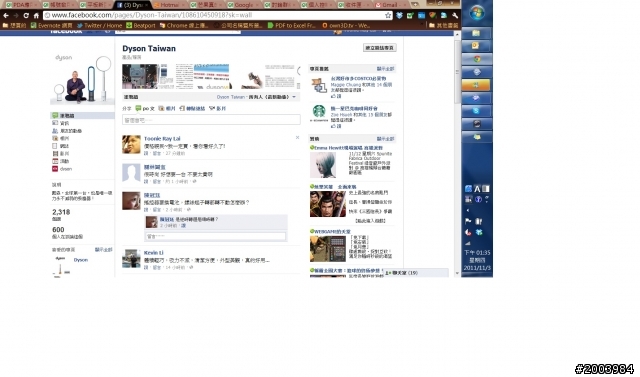Image resolution: width=640 pixels, height=377 pixels.
Task: Open the Chrome web store bookmark
Action: click(184, 25)
